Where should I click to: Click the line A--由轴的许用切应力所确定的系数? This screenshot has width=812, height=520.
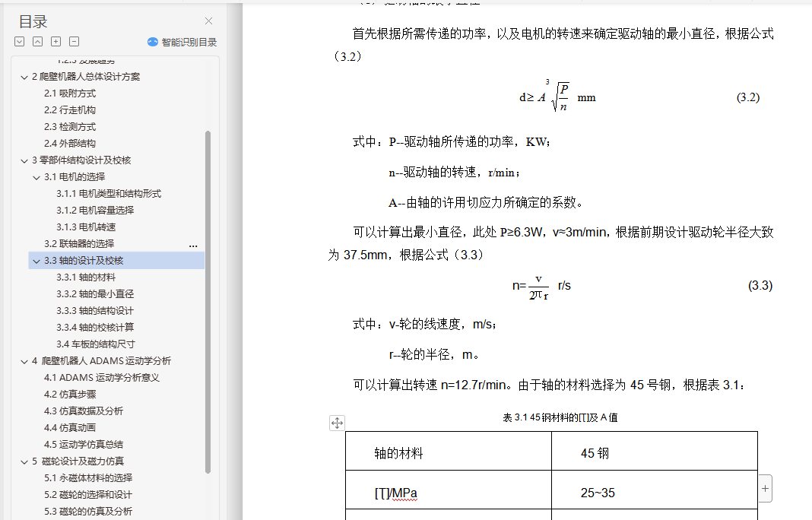(x=486, y=202)
